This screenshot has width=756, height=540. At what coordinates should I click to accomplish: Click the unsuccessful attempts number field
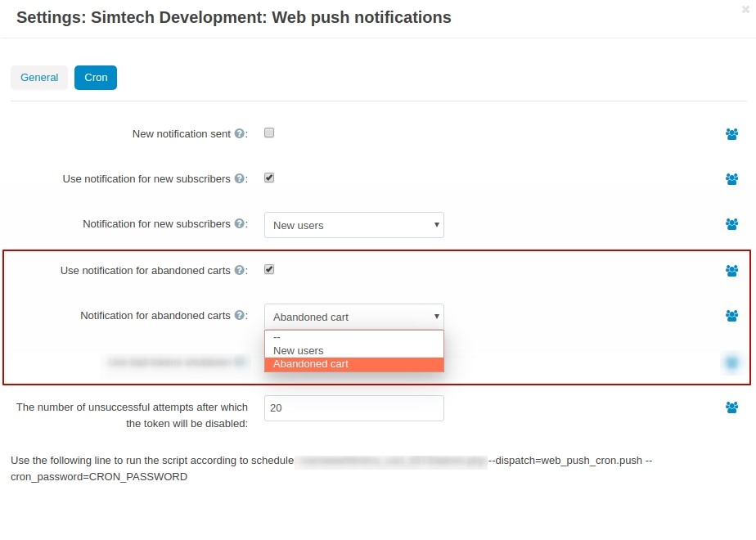[354, 408]
